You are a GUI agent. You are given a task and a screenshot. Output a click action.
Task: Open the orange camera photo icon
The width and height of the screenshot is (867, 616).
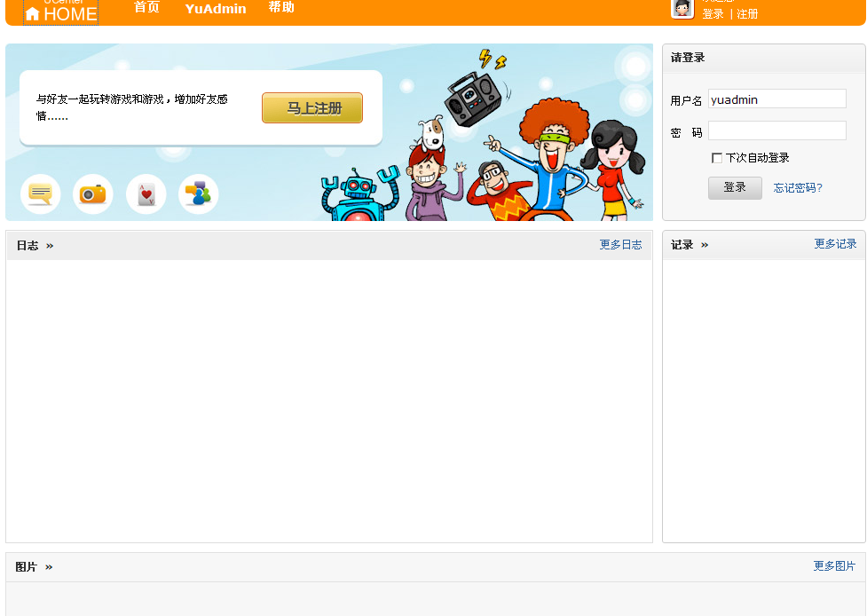93,194
